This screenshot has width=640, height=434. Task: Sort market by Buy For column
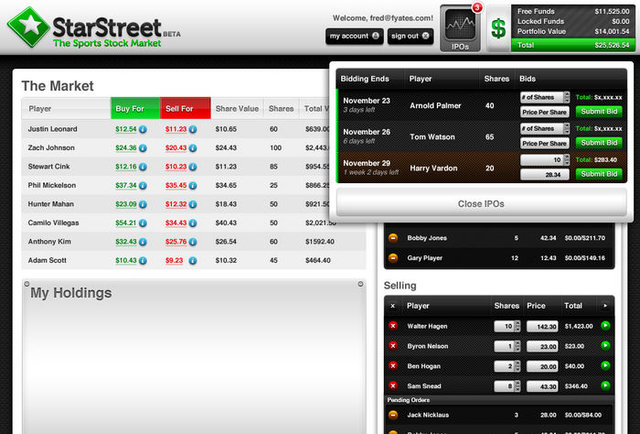(135, 108)
